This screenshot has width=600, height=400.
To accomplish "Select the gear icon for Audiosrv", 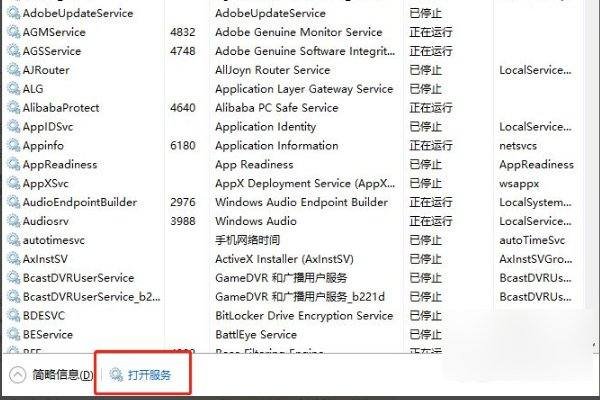I will (12, 221).
